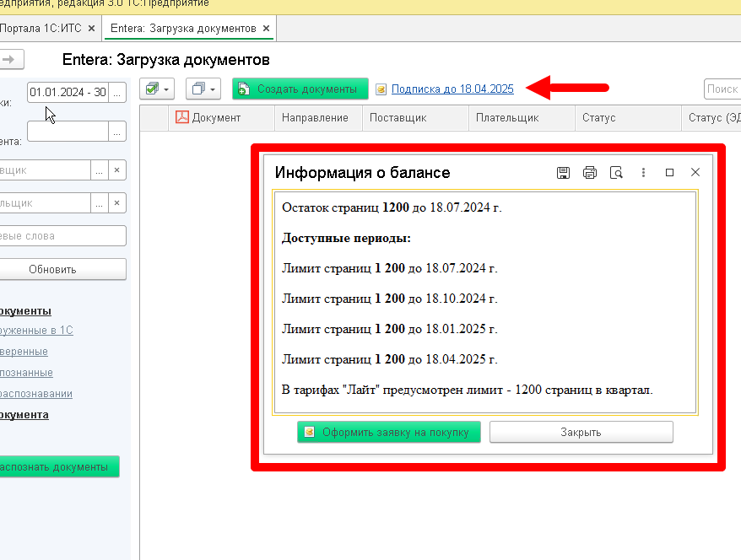741x560 pixels.
Task: Click Оформить заявку на покупку button
Action: (388, 432)
